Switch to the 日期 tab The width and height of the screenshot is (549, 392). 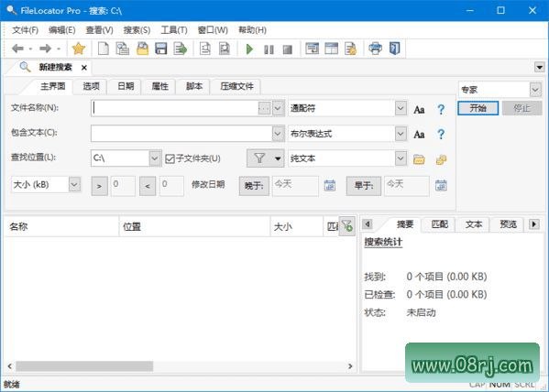click(126, 86)
